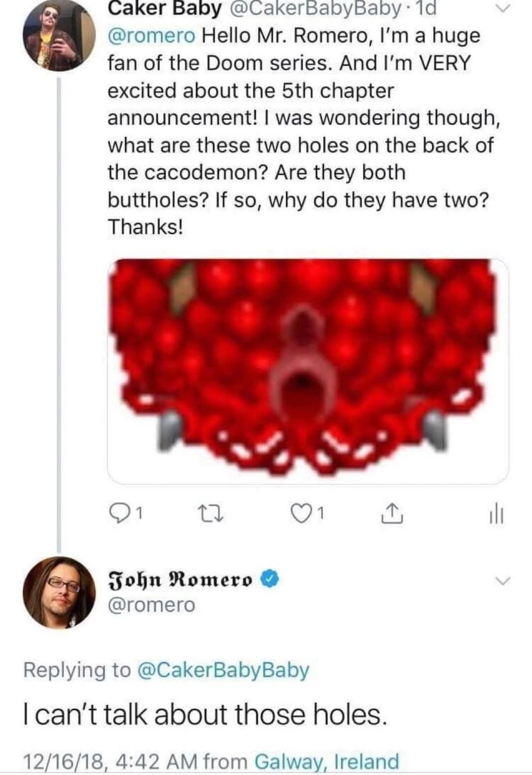The height and width of the screenshot is (775, 532).
Task: Open the Caker Baby display name
Action: (x=164, y=8)
